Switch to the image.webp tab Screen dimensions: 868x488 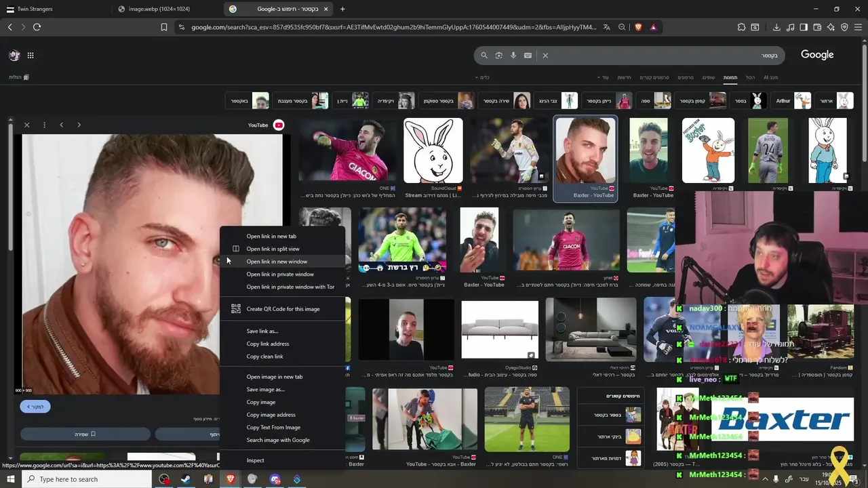pos(166,9)
